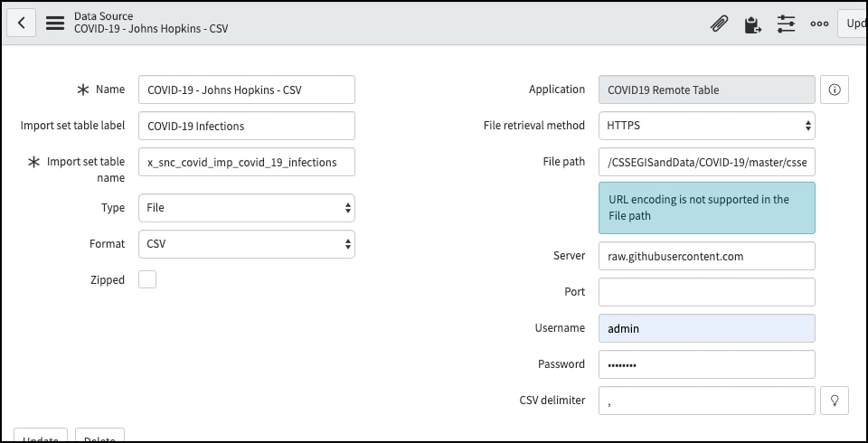
Task: Select the File path text field
Action: click(706, 162)
